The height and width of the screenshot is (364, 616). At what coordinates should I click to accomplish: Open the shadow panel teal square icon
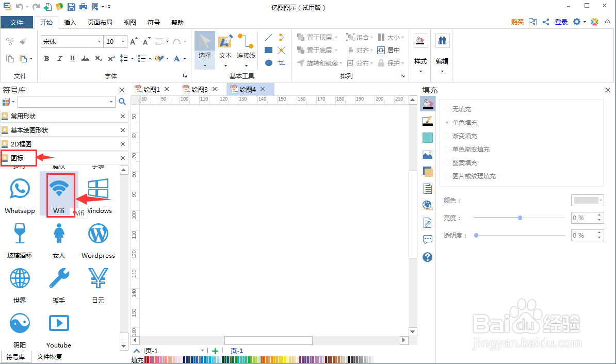pos(427,138)
